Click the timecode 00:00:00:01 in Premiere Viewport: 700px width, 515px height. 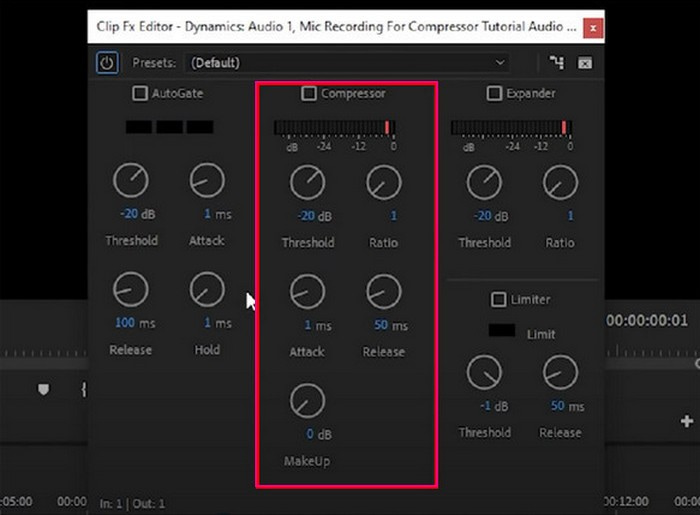[647, 320]
